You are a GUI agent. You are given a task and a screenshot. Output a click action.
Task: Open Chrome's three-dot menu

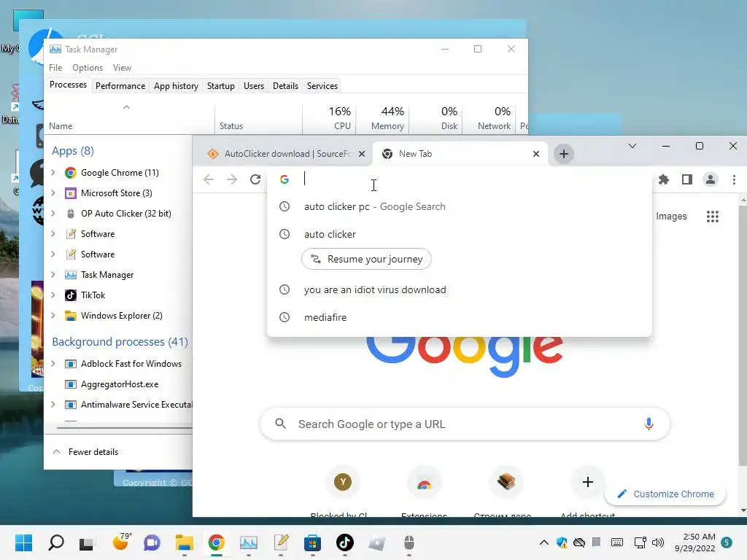pos(734,179)
